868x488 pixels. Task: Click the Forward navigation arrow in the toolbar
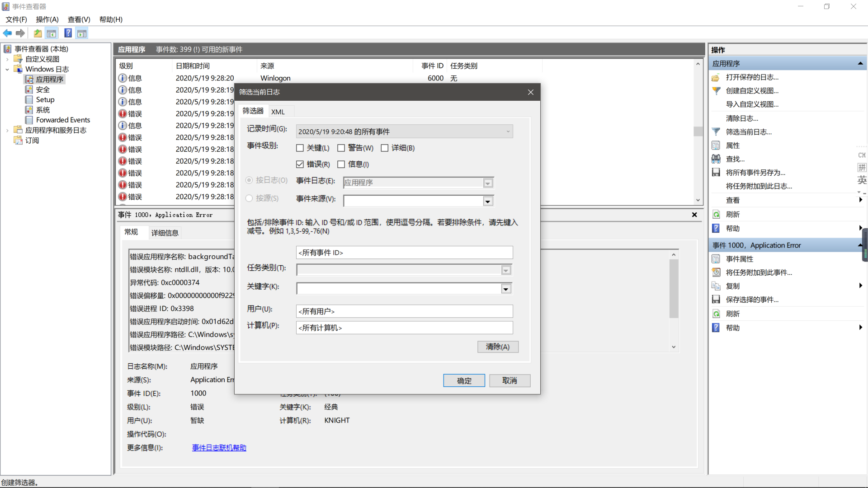click(x=20, y=33)
